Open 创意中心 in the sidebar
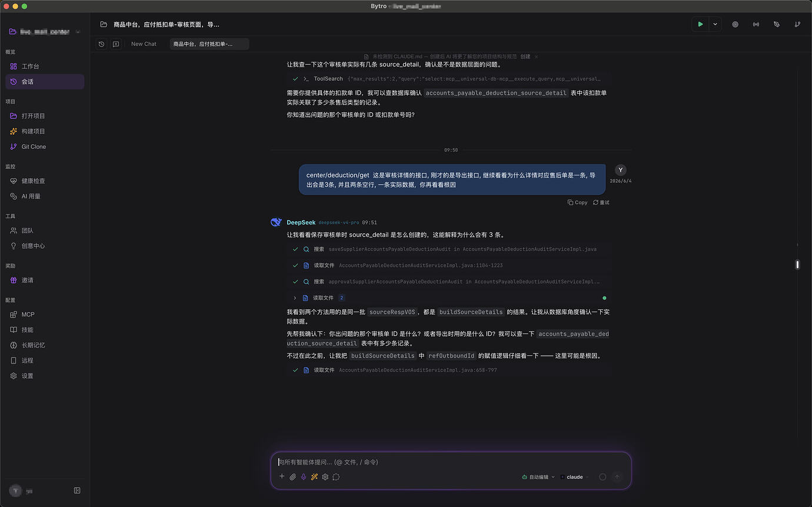The width and height of the screenshot is (812, 507). pos(45,246)
